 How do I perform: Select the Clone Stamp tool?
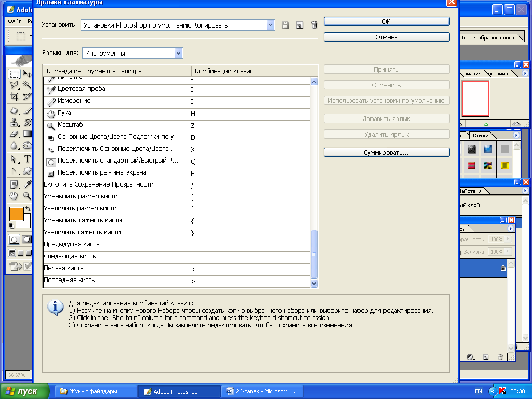click(x=14, y=123)
